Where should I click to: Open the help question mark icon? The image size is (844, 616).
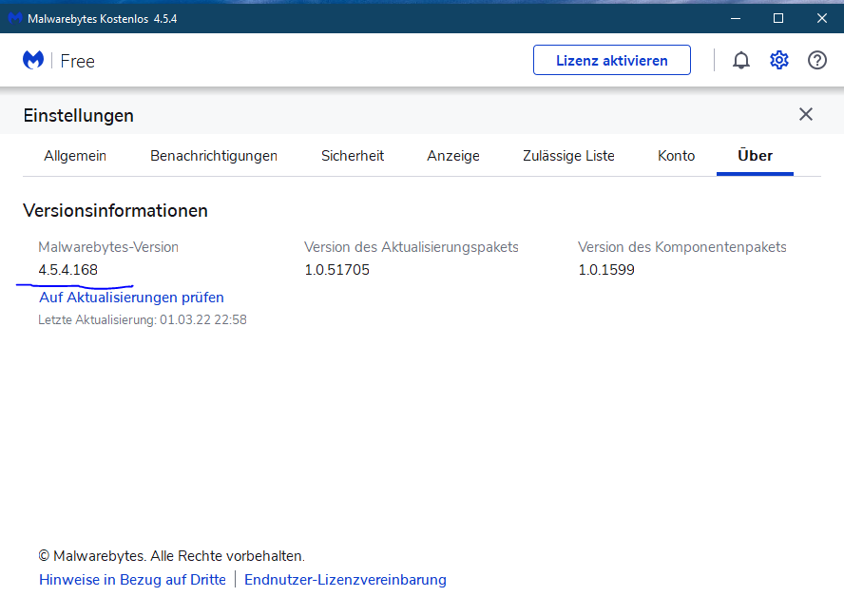(x=817, y=60)
